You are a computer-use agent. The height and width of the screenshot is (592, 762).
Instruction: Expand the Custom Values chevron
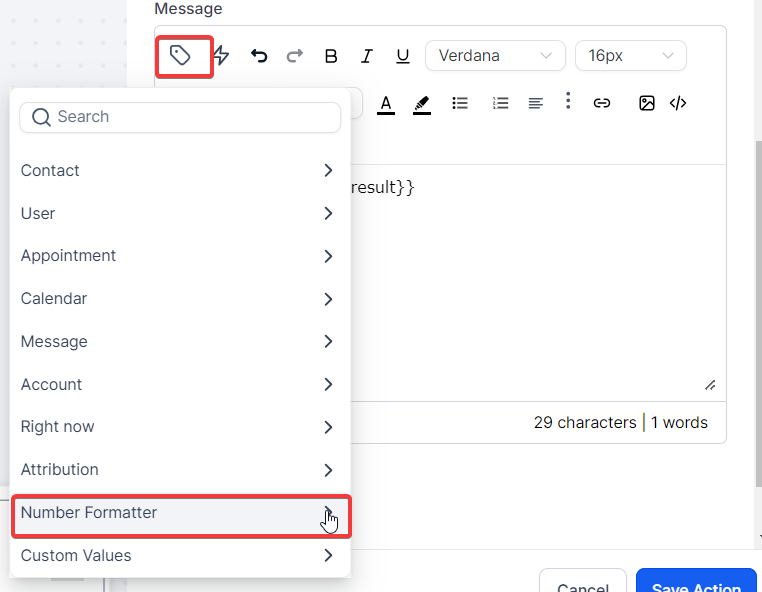tap(328, 556)
